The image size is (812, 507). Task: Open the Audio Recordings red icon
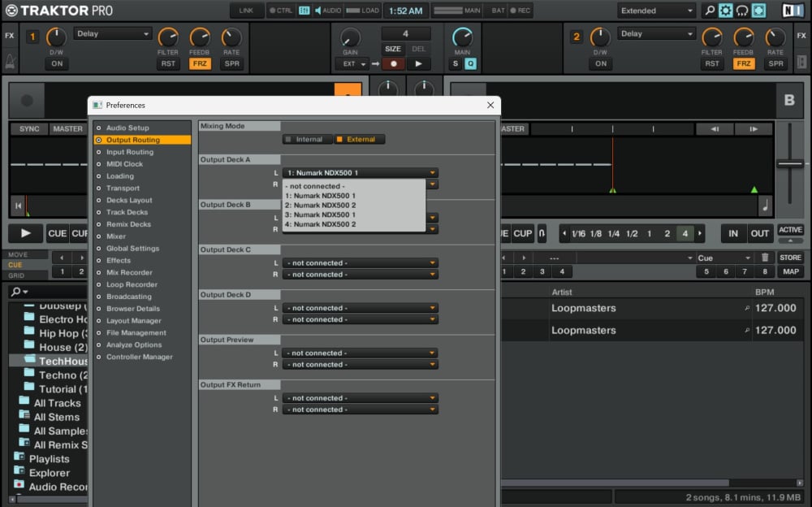[19, 484]
